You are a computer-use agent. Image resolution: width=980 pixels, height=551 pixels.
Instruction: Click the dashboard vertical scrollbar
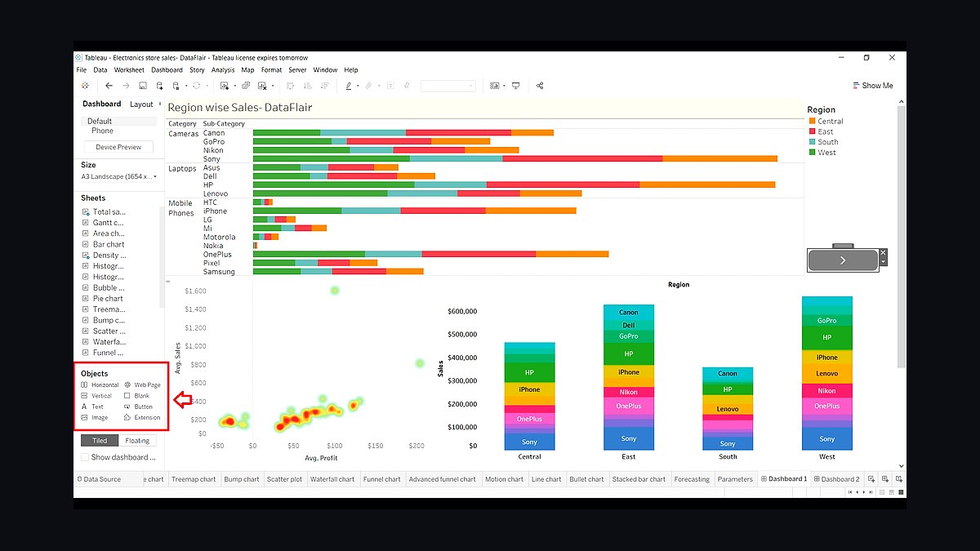click(x=902, y=237)
